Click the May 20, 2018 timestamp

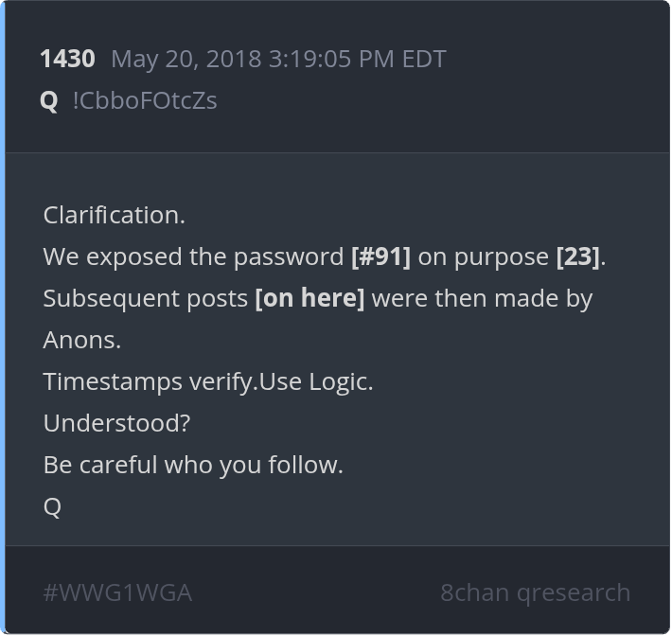(278, 59)
